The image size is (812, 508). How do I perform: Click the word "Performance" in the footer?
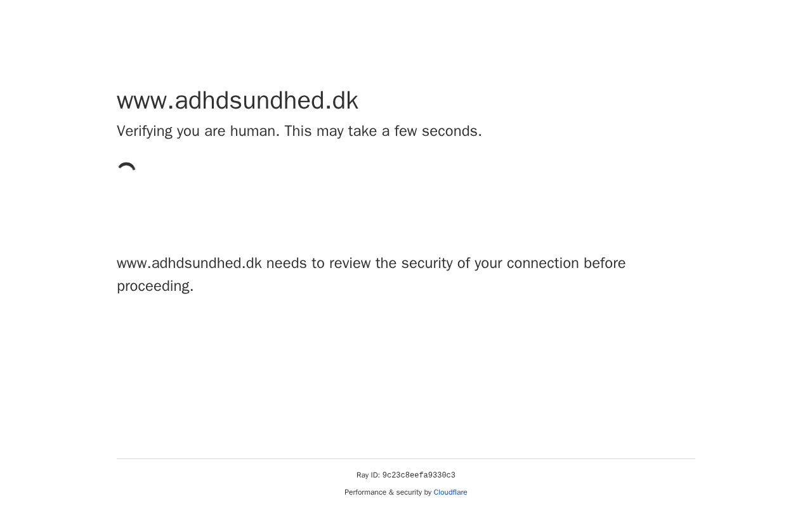click(x=365, y=492)
